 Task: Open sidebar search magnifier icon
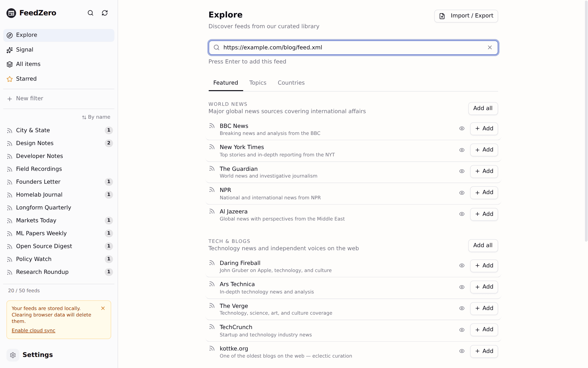pos(90,13)
